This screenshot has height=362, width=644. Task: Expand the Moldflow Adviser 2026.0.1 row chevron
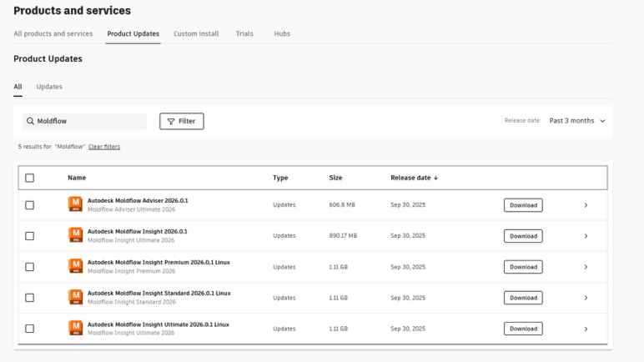click(x=586, y=205)
